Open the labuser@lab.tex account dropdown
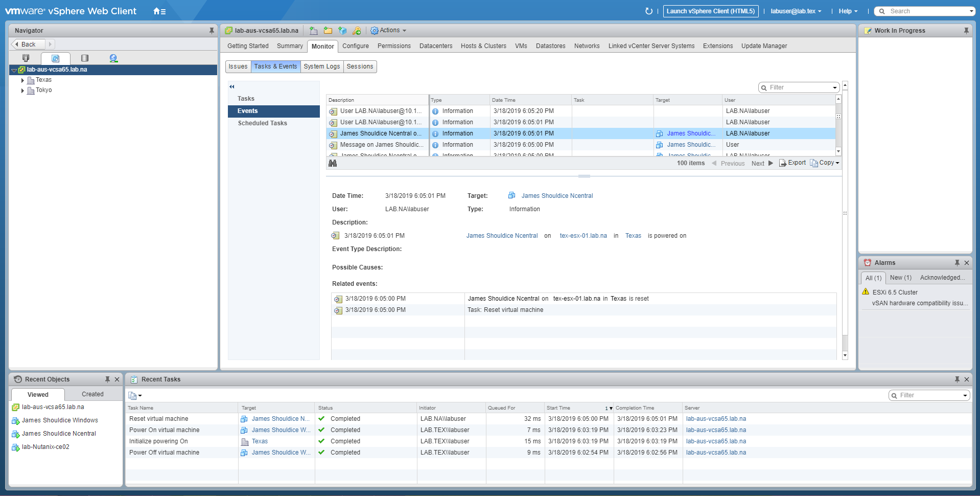Viewport: 980px width, 496px height. click(796, 11)
